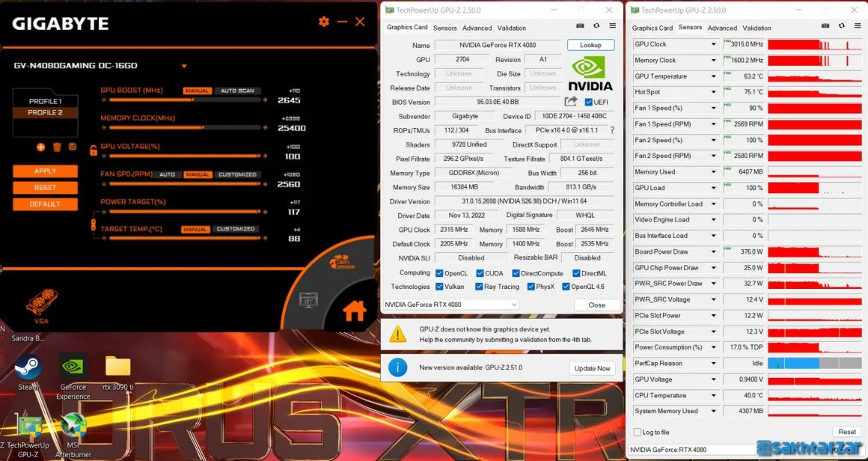The width and height of the screenshot is (868, 461).
Task: Toggle the CUDA checkbox
Action: pos(479,273)
